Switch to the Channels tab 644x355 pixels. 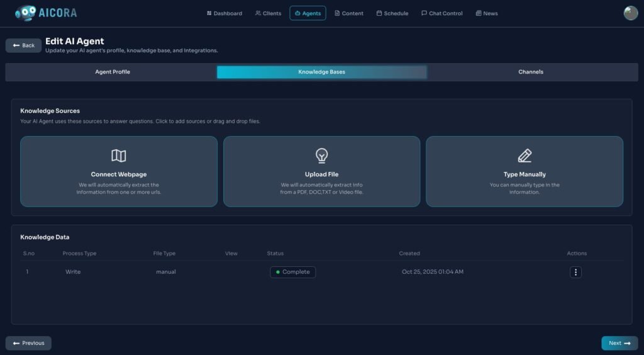531,72
